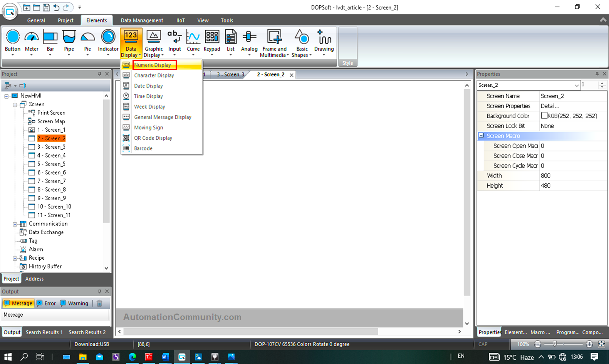Viewport: 609px width, 364px height.
Task: Zoom out with the minus icon
Action: pos(538,344)
